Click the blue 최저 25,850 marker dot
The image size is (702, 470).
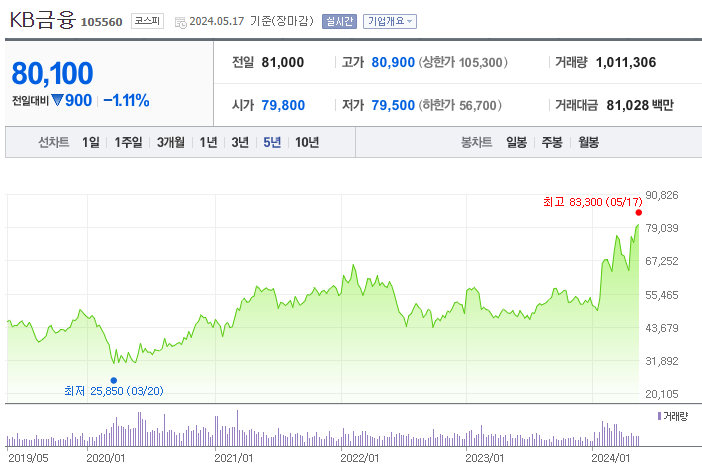tap(114, 380)
